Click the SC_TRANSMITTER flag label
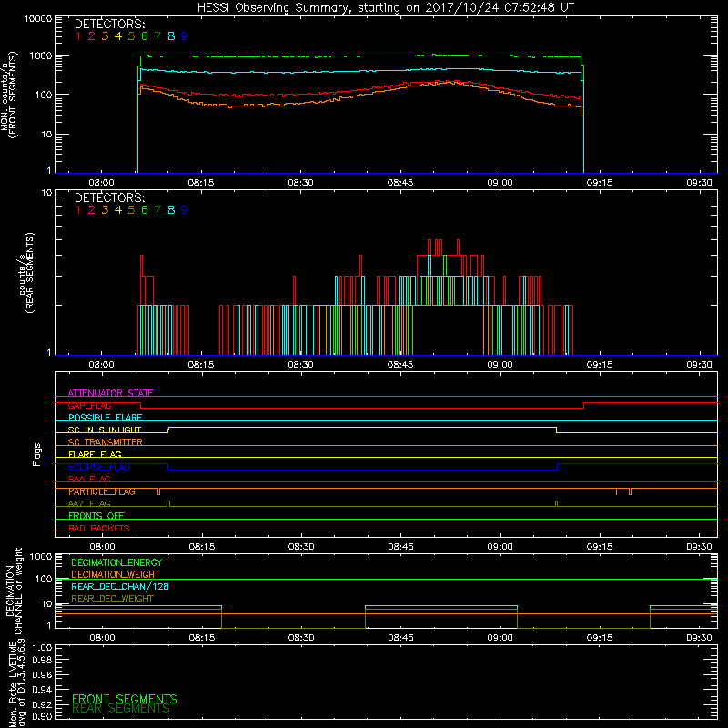 105,442
